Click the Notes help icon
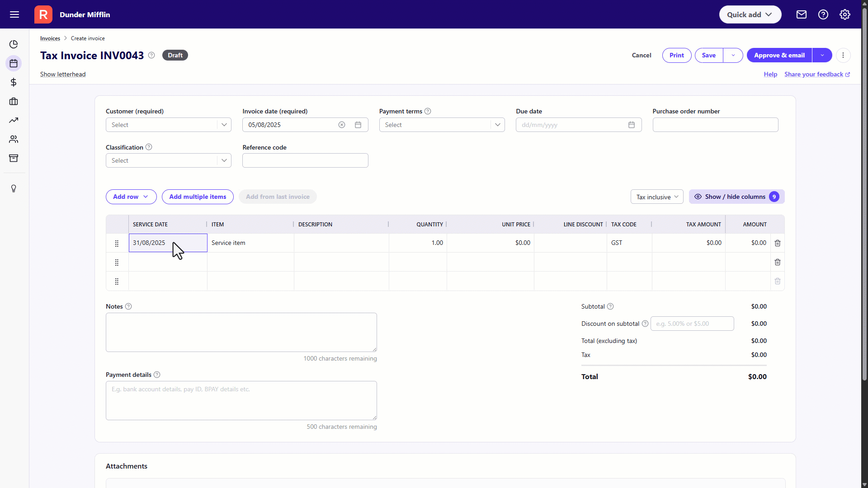Screen dimensions: 868x488 tap(128, 306)
